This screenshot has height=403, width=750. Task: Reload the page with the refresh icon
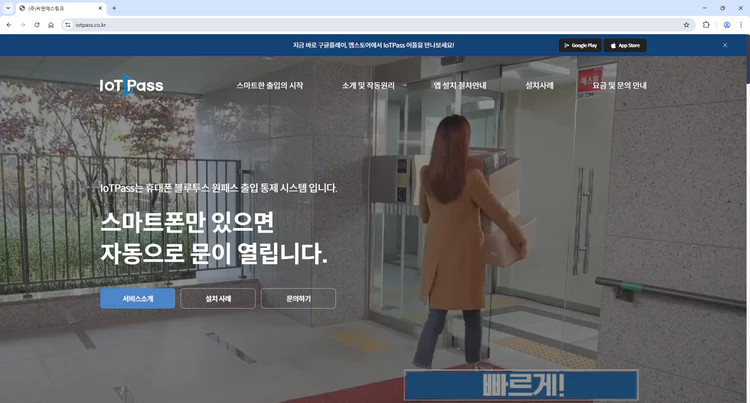click(x=37, y=24)
